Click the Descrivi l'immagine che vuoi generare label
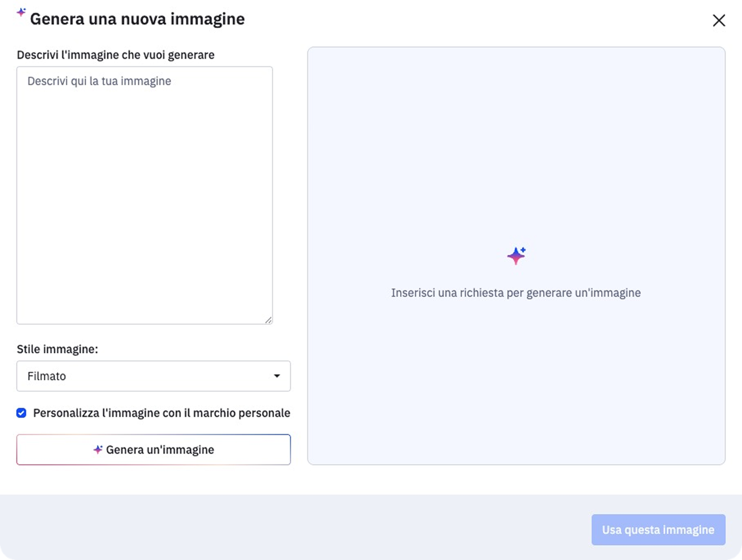Screen dimensions: 742x560 (x=115, y=55)
